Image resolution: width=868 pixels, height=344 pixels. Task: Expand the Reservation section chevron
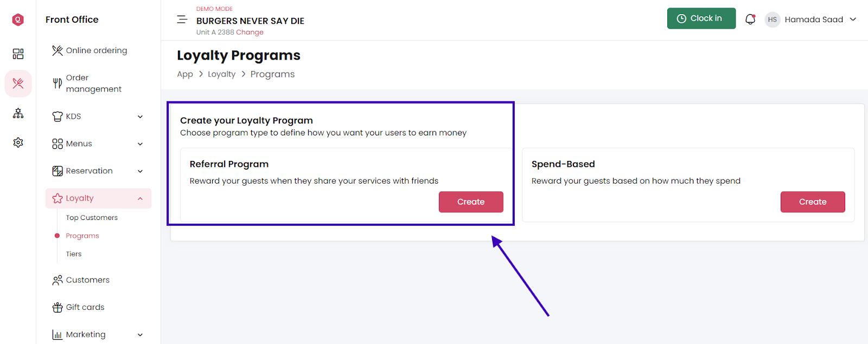tap(140, 171)
